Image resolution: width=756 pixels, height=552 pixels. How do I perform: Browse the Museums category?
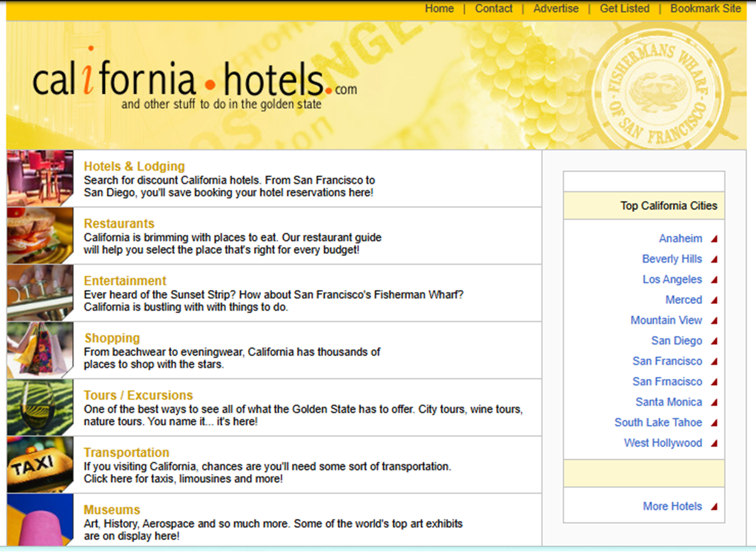(112, 510)
